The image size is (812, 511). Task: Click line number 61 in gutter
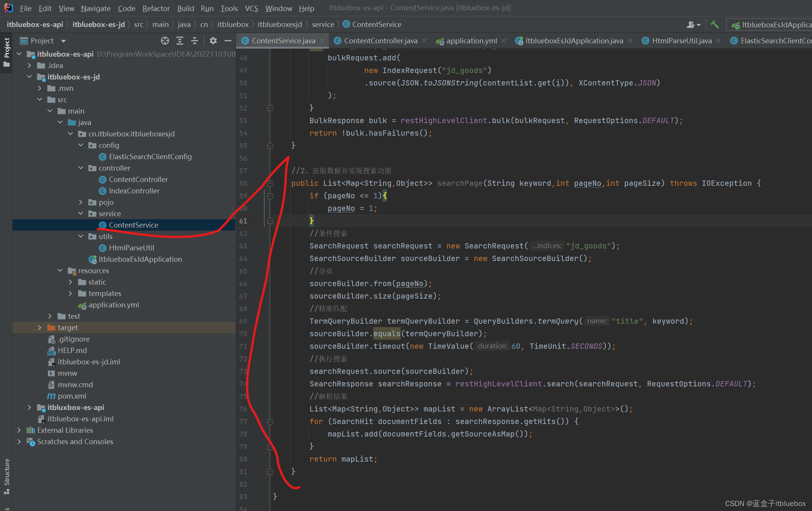(243, 221)
